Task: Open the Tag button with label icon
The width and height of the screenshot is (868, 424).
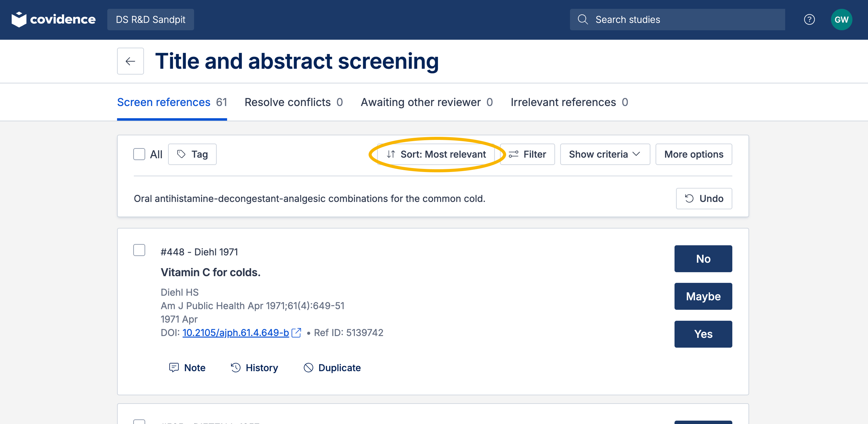Action: (192, 154)
